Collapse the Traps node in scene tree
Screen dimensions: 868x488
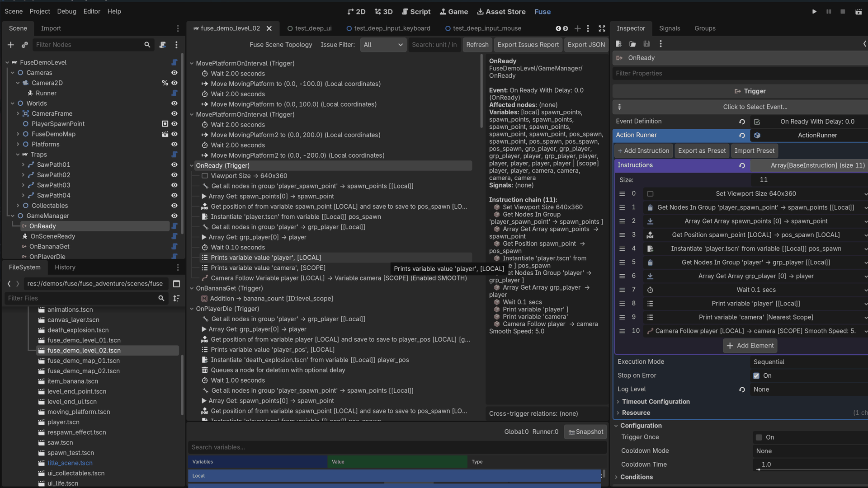coord(18,155)
